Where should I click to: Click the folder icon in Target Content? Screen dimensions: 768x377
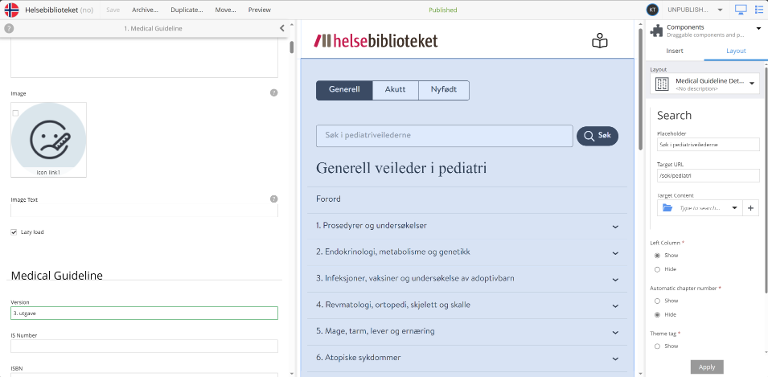[x=667, y=208]
